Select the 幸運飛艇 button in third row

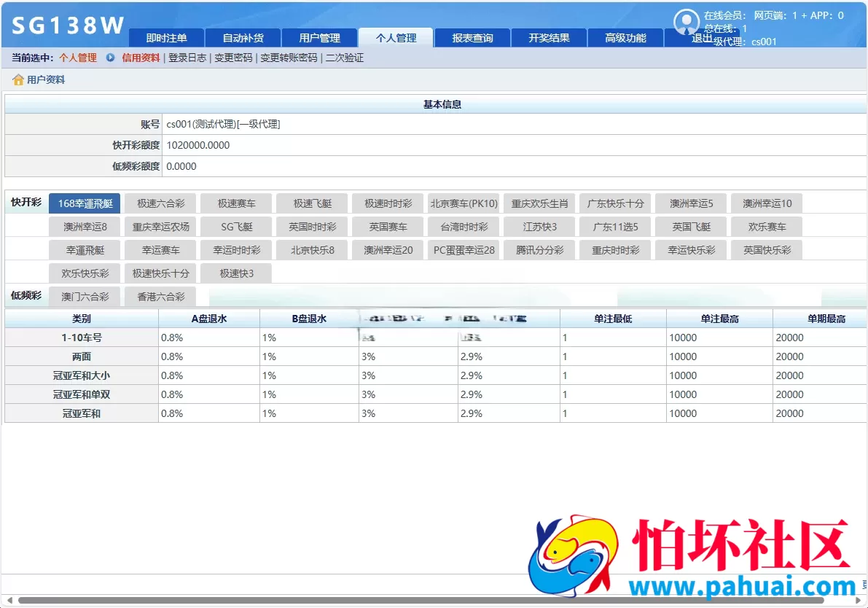pyautogui.click(x=85, y=250)
